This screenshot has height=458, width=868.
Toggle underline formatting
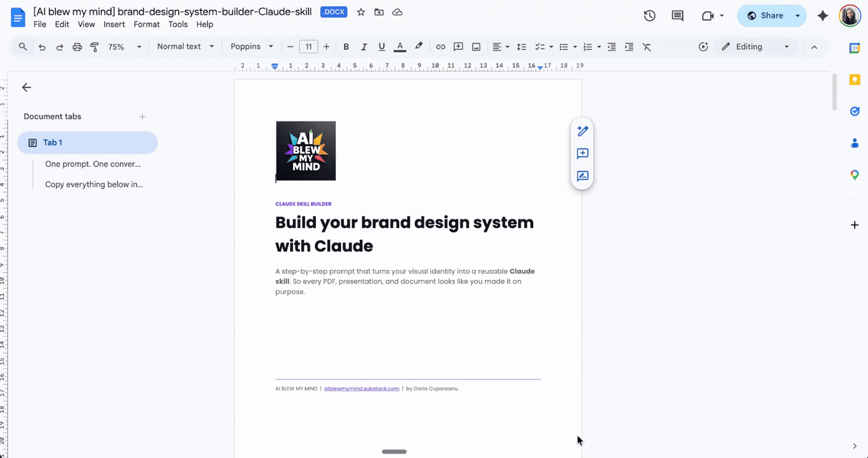point(382,46)
